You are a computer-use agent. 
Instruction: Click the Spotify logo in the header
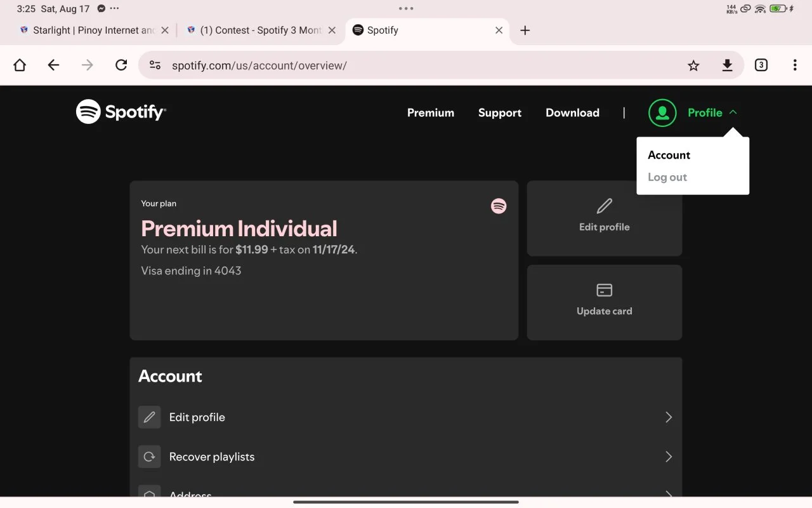coord(121,112)
